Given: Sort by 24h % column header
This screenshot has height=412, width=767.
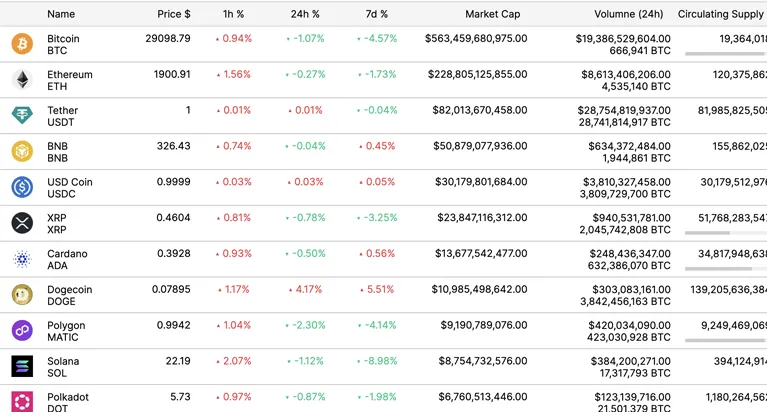Looking at the screenshot, I should pos(305,14).
